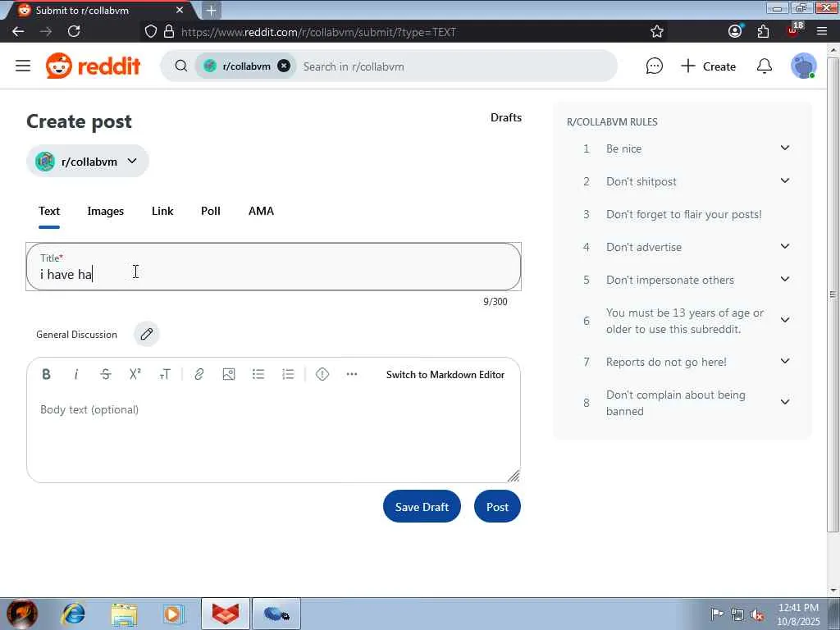
Task: Click the taskbar clock
Action: (x=798, y=614)
